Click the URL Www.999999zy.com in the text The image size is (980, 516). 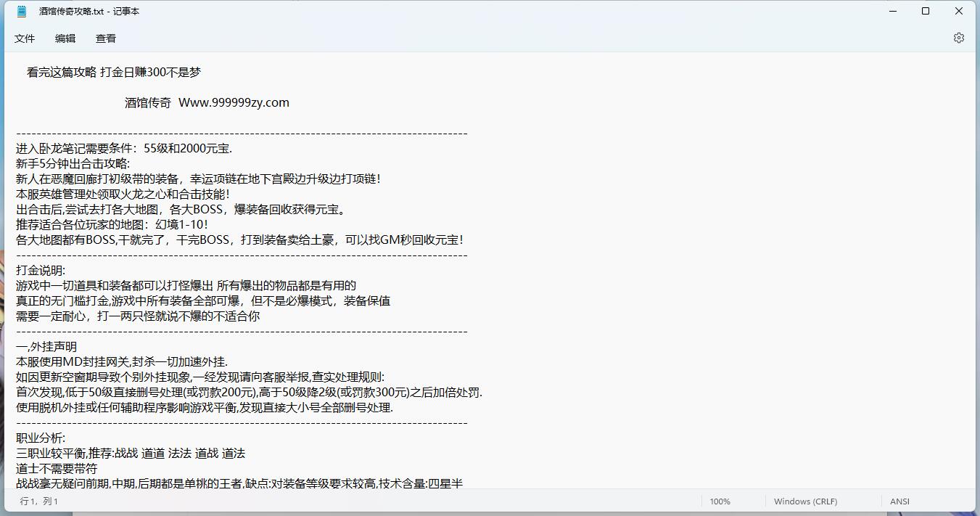(234, 102)
